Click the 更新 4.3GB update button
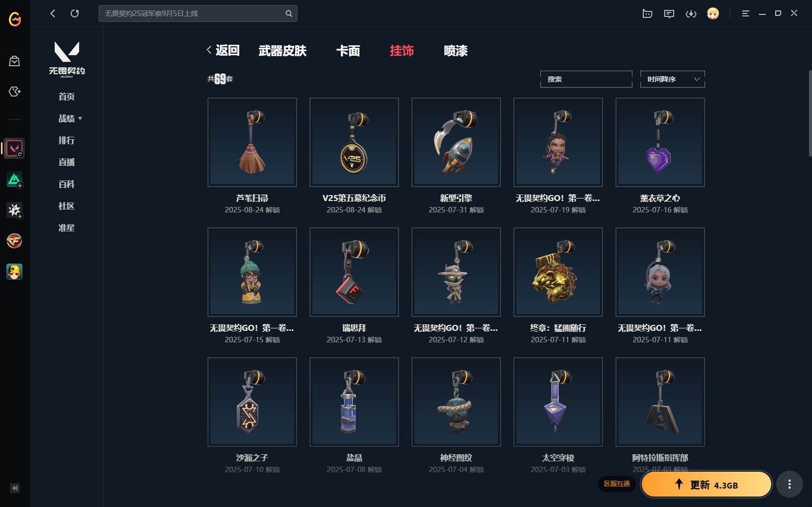 coord(706,485)
